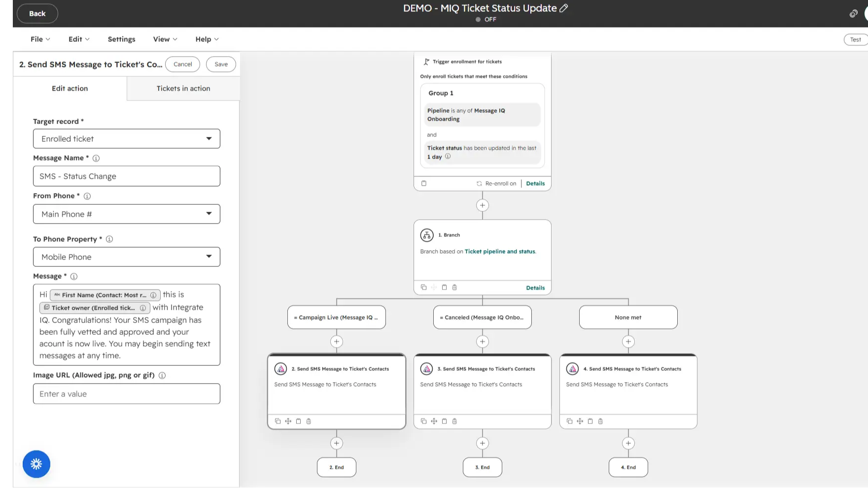The width and height of the screenshot is (868, 488).
Task: Save the SMS action changes
Action: pyautogui.click(x=221, y=64)
